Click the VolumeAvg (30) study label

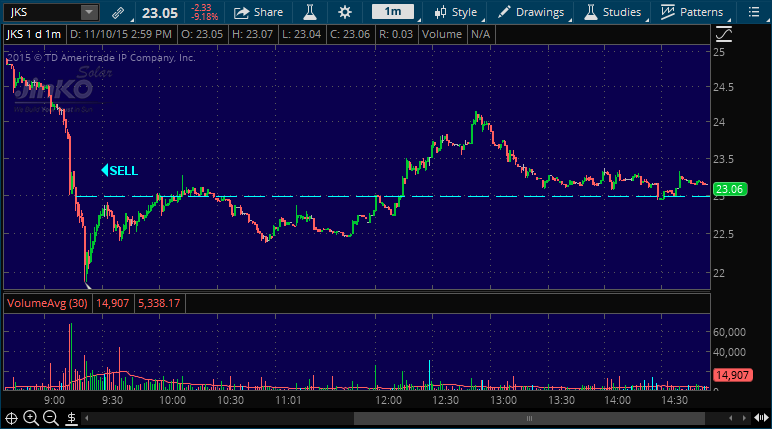(47, 303)
